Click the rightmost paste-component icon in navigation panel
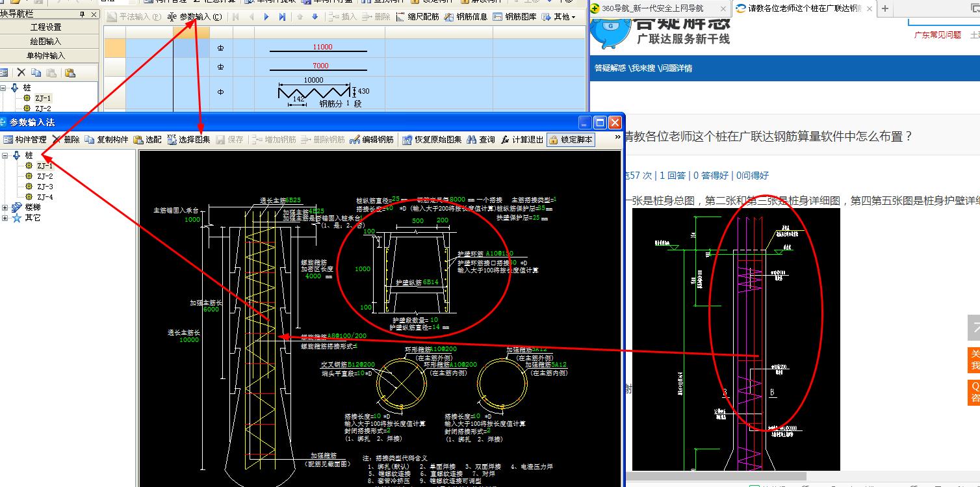This screenshot has height=487, width=980. 70,73
